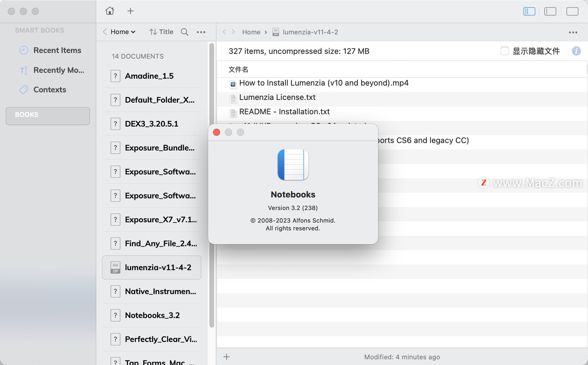Expand the Home dropdown in list header
This screenshot has height=365, width=588.
pyautogui.click(x=123, y=32)
